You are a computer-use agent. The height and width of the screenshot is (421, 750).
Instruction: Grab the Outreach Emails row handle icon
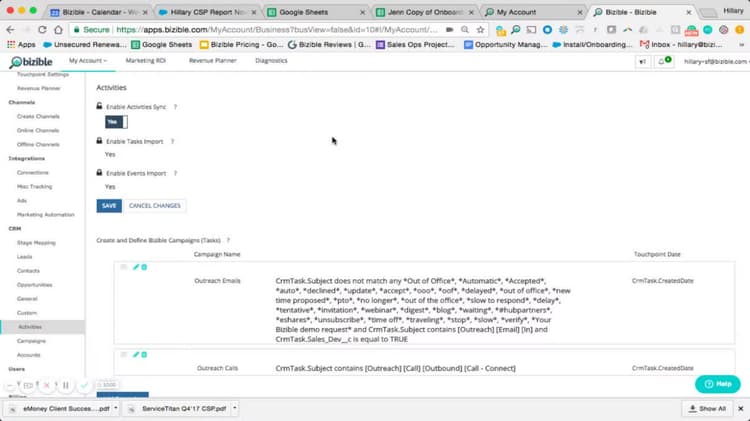pyautogui.click(x=124, y=267)
